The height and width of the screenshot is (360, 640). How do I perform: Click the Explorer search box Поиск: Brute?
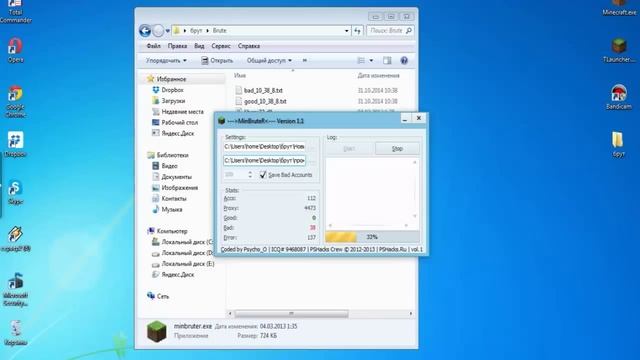click(390, 31)
